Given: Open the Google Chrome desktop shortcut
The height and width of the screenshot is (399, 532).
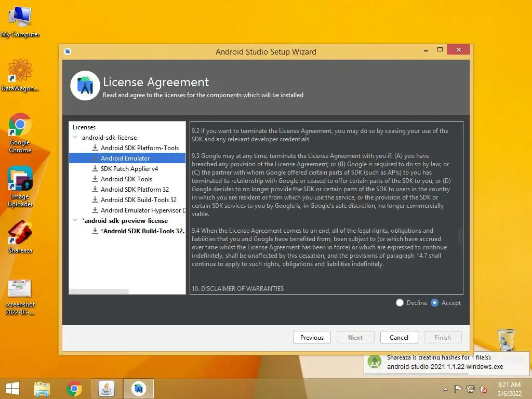Looking at the screenshot, I should 20,132.
